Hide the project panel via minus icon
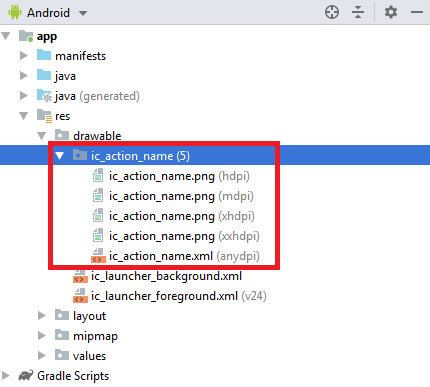This screenshot has width=430, height=387. click(417, 12)
